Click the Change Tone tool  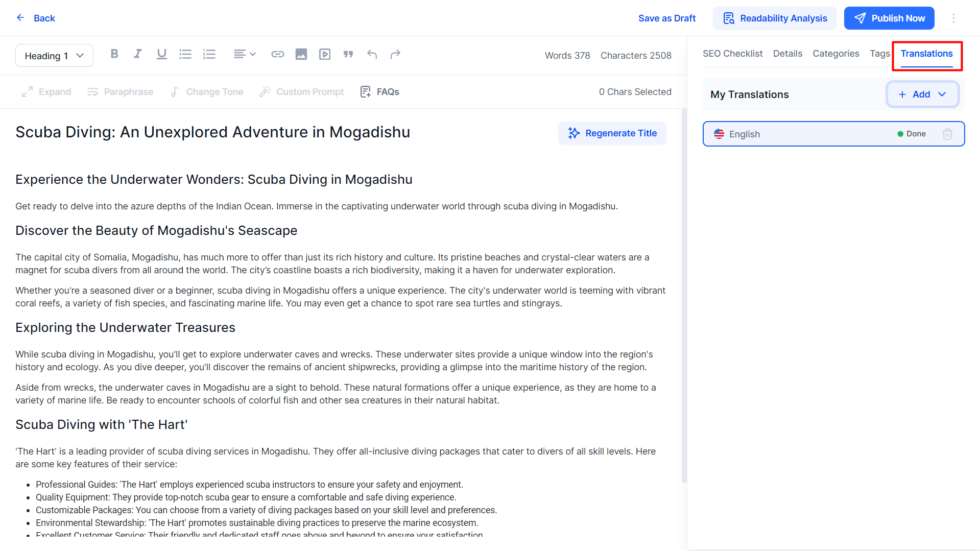pyautogui.click(x=207, y=92)
